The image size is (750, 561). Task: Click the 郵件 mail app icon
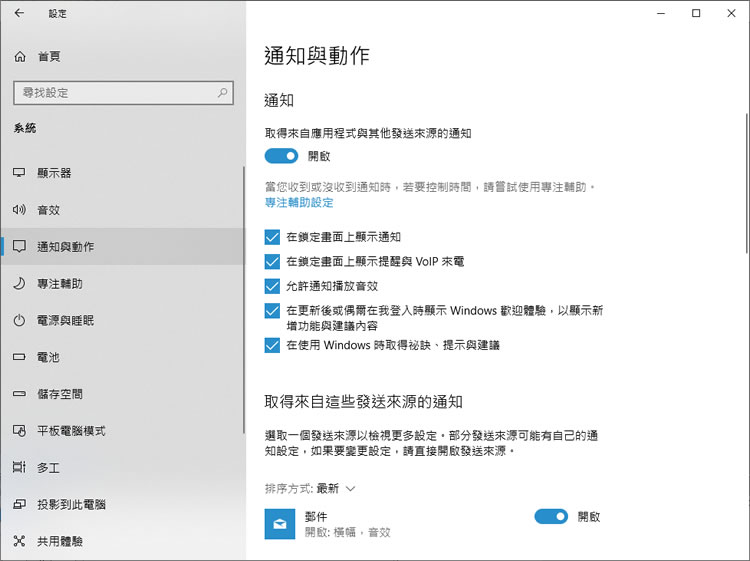point(280,524)
